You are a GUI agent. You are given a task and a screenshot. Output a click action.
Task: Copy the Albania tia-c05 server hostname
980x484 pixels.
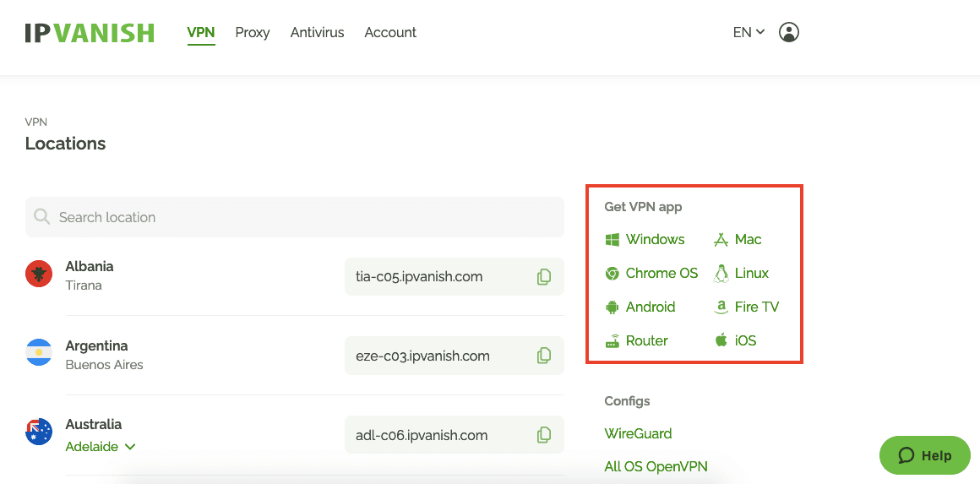(x=544, y=277)
